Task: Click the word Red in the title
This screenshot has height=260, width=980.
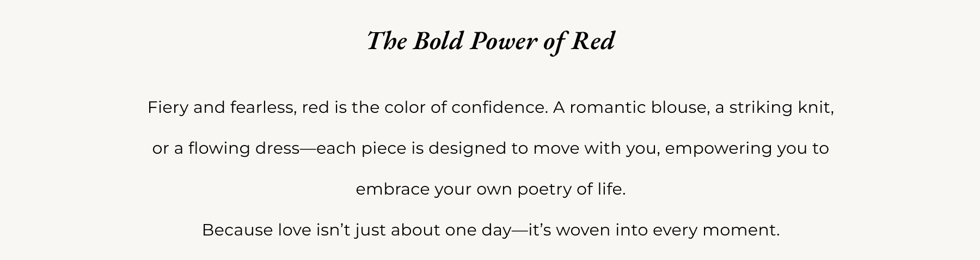Action: coord(593,41)
